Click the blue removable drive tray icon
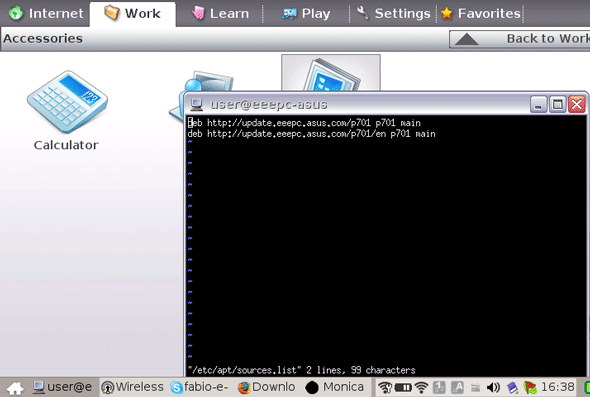Image resolution: width=590 pixels, height=397 pixels. [x=512, y=387]
